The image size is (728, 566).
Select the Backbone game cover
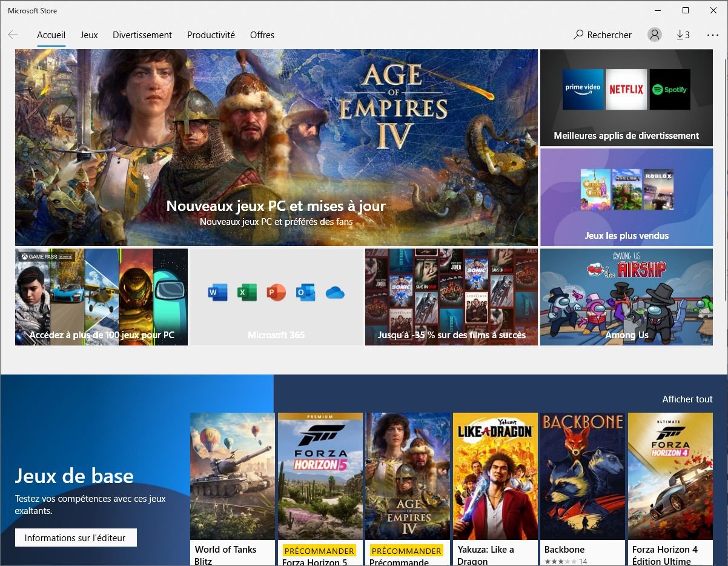pos(582,476)
